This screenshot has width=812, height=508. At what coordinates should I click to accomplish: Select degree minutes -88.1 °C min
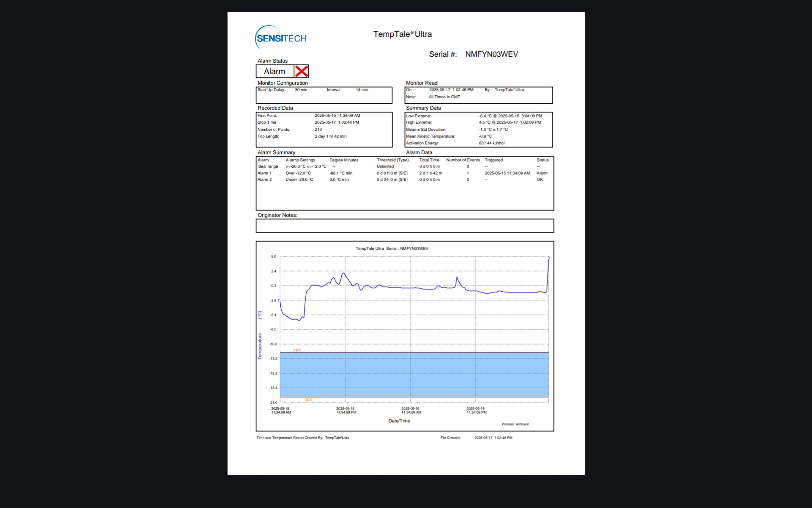click(341, 173)
